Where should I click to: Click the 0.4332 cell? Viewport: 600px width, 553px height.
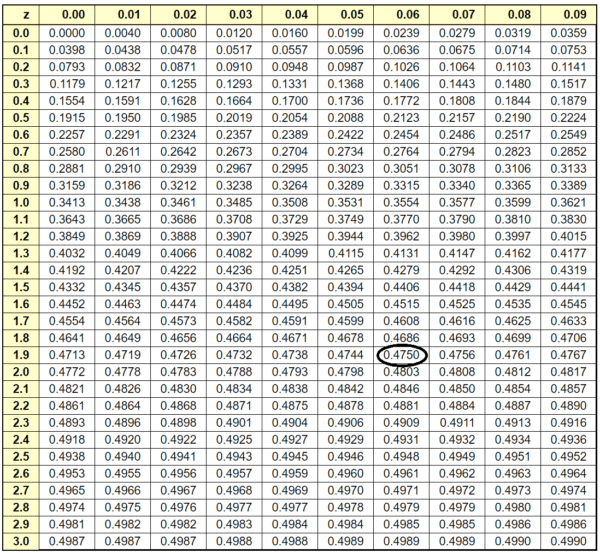(67, 287)
